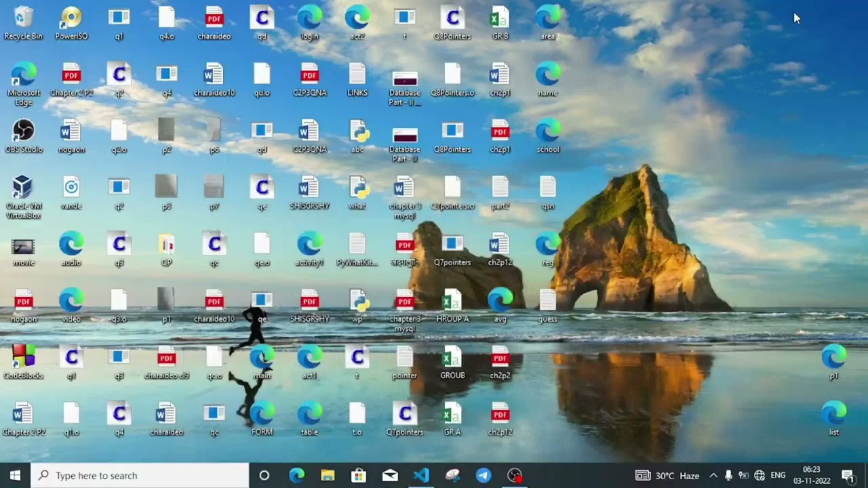The image size is (868, 488).
Task: Select the Microsoft Edge desktop shortcut
Action: coord(23,77)
